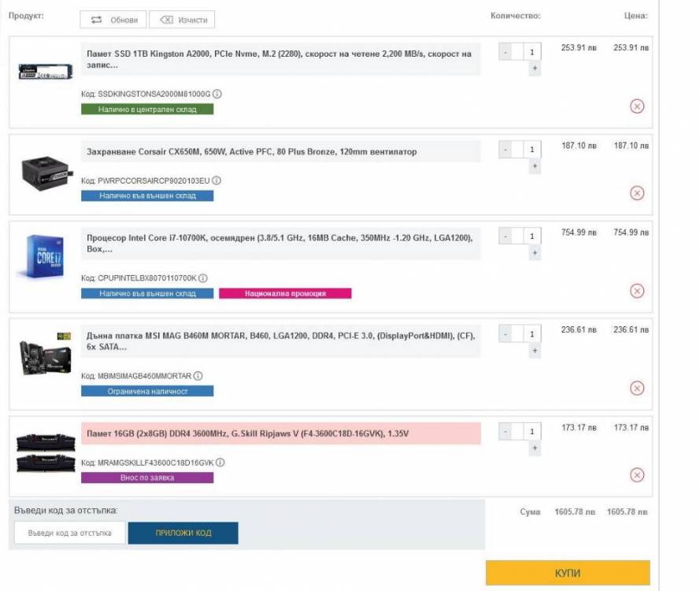Increase quantity of Intel Core i7-10700K
Image resolution: width=700 pixels, height=591 pixels.
click(535, 253)
